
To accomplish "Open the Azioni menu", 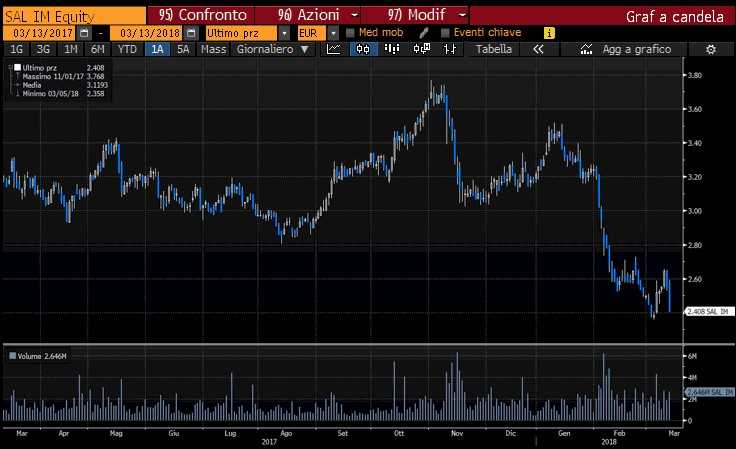I will click(x=308, y=16).
